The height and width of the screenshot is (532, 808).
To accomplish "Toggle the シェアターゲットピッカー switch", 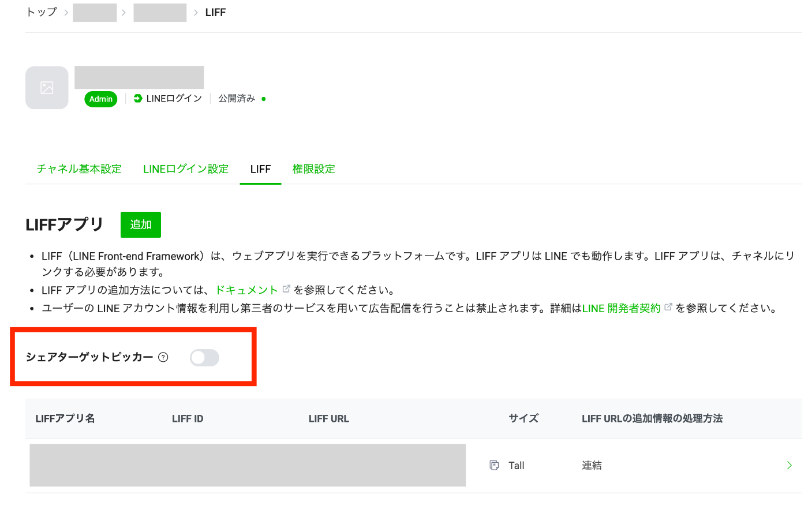I will [204, 358].
